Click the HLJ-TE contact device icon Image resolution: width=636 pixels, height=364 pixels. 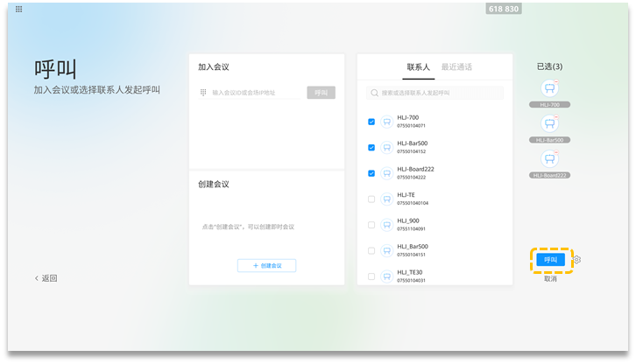point(386,199)
